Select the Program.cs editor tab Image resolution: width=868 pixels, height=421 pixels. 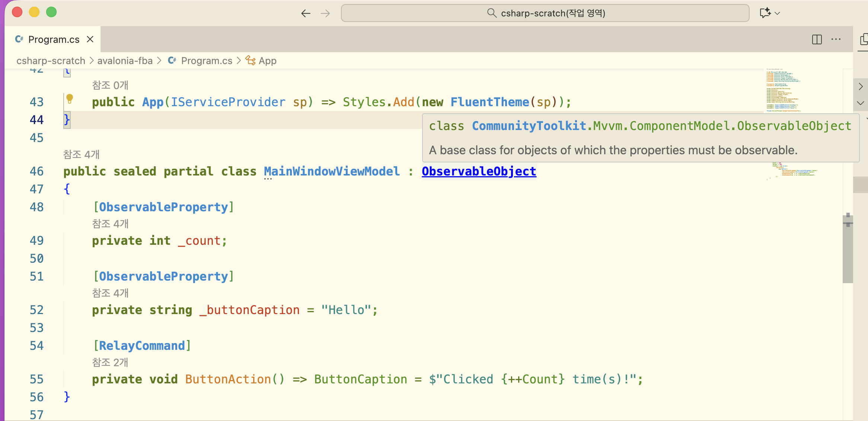(x=54, y=39)
